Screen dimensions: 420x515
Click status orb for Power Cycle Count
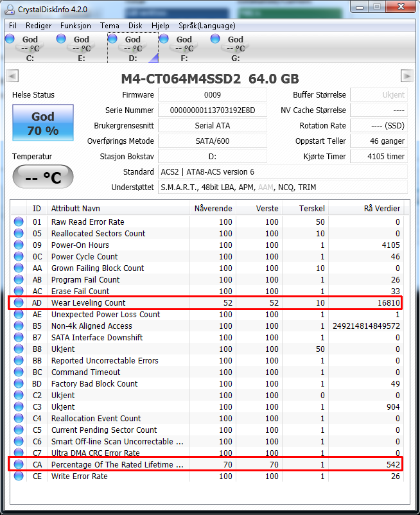click(x=19, y=256)
